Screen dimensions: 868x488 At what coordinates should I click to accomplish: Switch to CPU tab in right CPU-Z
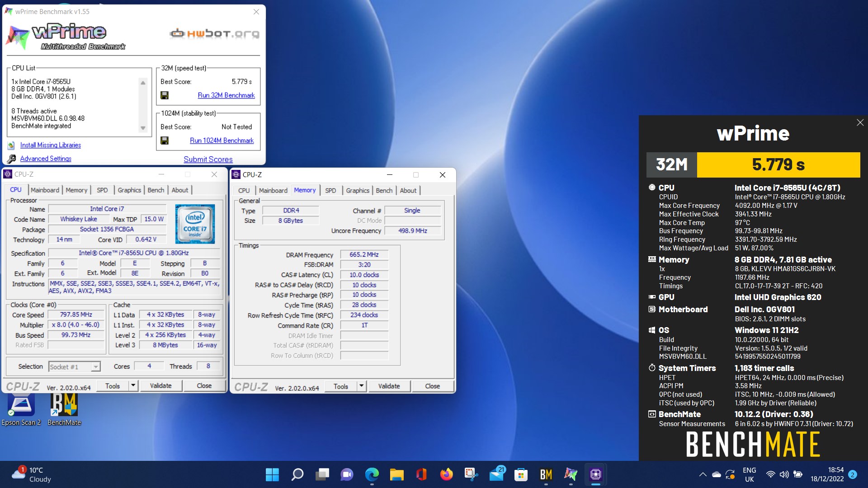coord(244,191)
